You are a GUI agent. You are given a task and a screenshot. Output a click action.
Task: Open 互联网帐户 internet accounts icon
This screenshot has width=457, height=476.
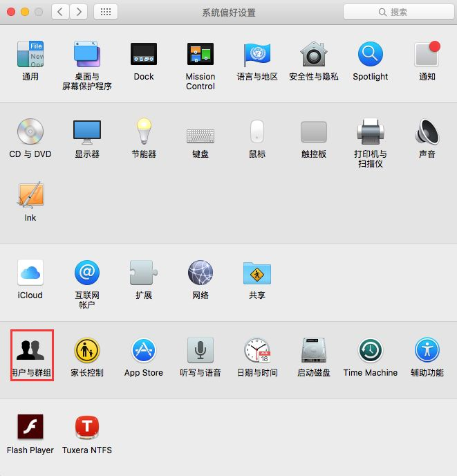87,273
